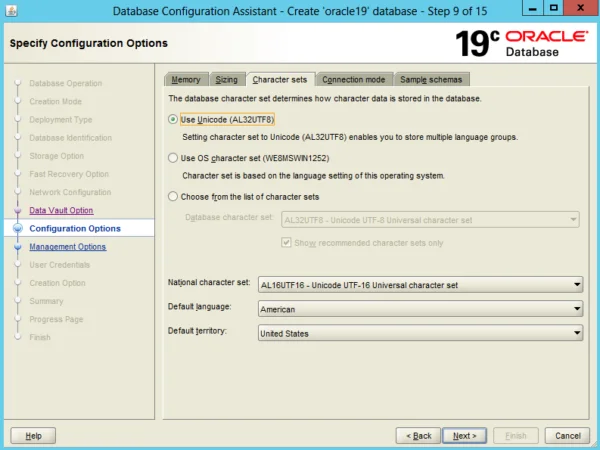Go back with the Back button

(x=418, y=436)
